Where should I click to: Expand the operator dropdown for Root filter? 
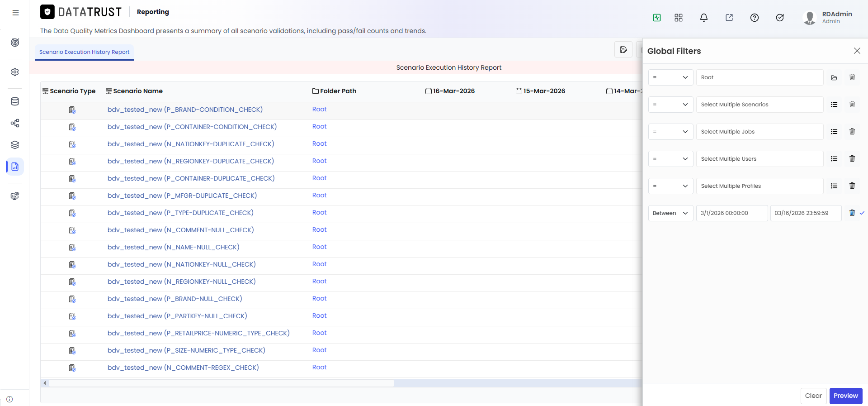coord(670,77)
